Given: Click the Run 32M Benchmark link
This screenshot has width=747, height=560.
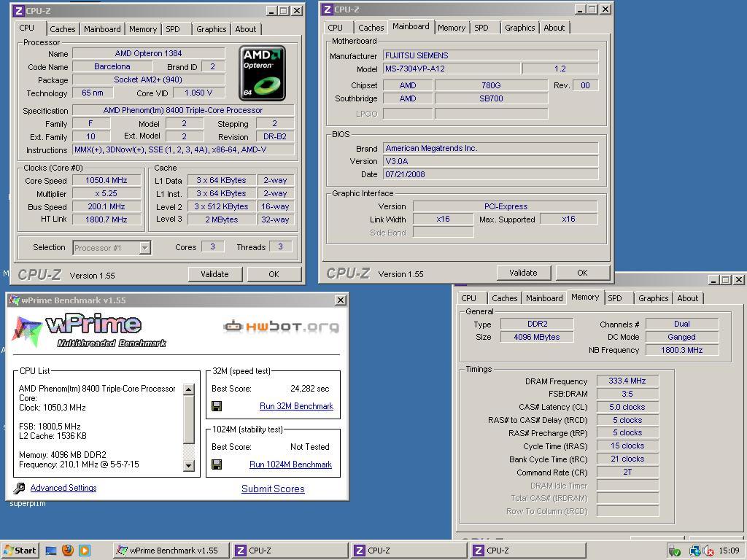Looking at the screenshot, I should (x=296, y=406).
